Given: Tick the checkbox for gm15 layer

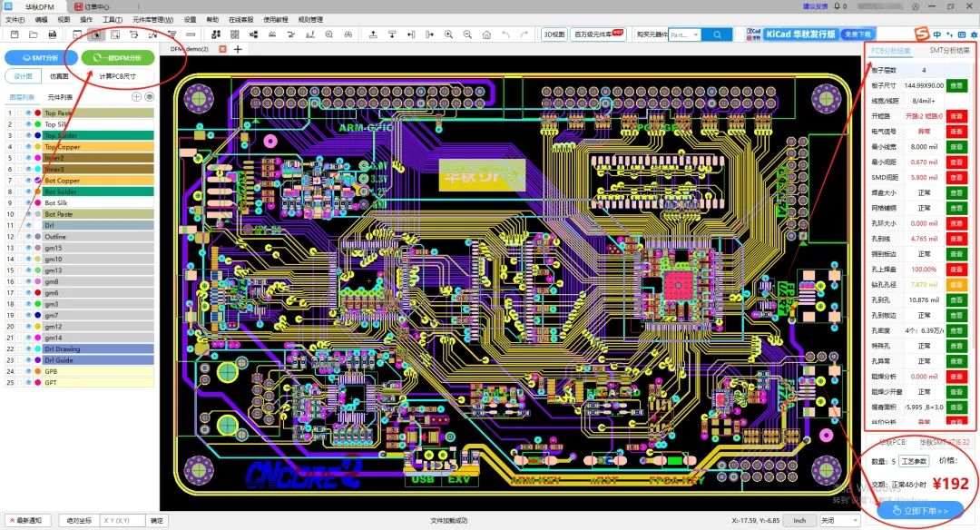Looking at the screenshot, I should 19,248.
